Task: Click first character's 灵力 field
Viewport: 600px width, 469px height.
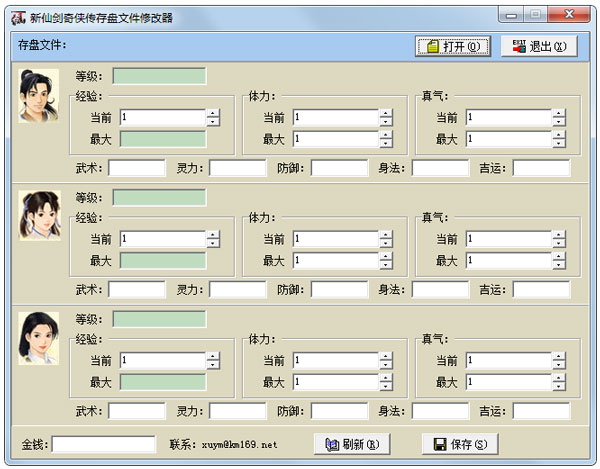Action: tap(238, 168)
